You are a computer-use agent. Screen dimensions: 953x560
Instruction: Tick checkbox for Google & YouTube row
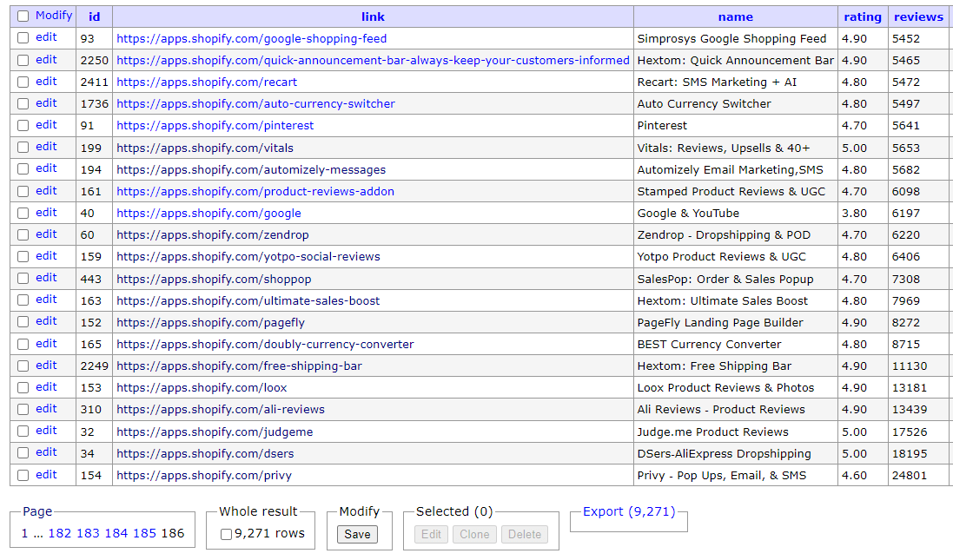[x=23, y=214]
